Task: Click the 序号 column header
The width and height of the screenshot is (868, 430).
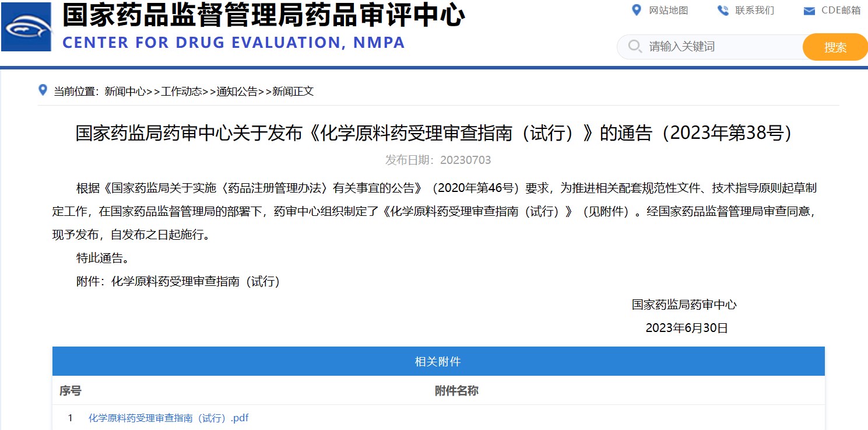Action: 70,391
